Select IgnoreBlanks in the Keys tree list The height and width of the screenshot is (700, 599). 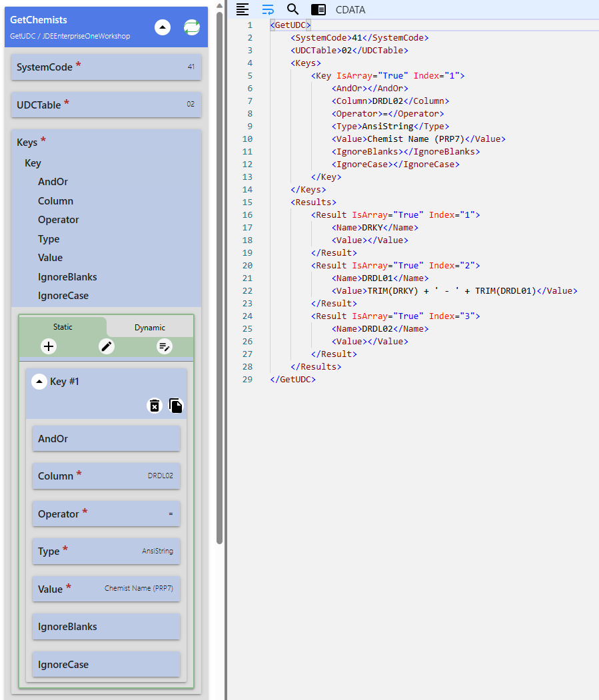pyautogui.click(x=67, y=277)
